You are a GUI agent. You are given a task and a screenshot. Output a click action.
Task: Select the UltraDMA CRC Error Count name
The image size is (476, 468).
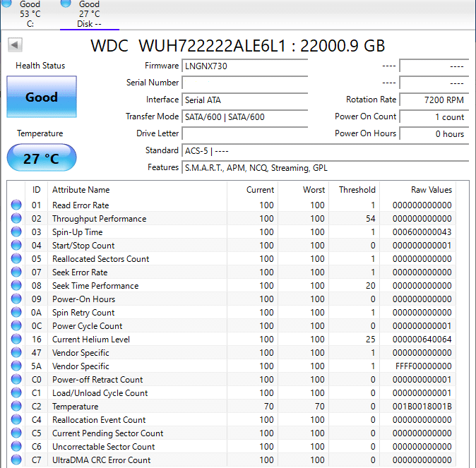(x=102, y=460)
